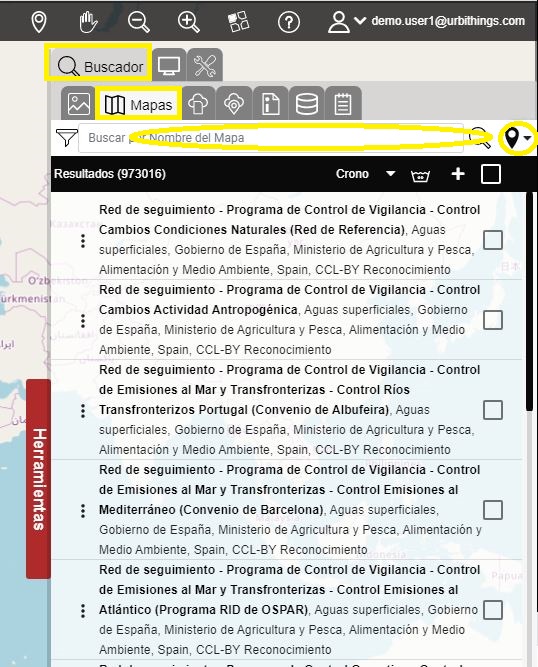538x667 pixels.
Task: Focus the Buscar por Nombre del Mapa field
Action: [x=271, y=138]
